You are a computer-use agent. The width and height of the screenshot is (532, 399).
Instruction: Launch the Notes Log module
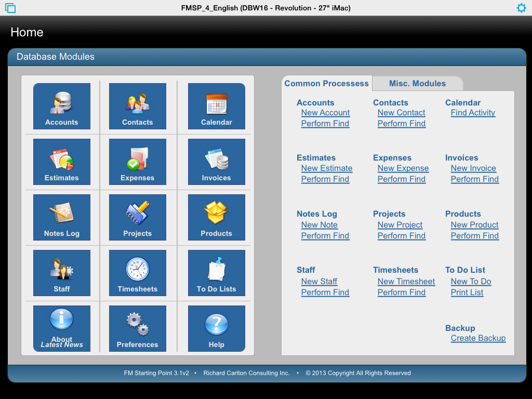tap(62, 217)
